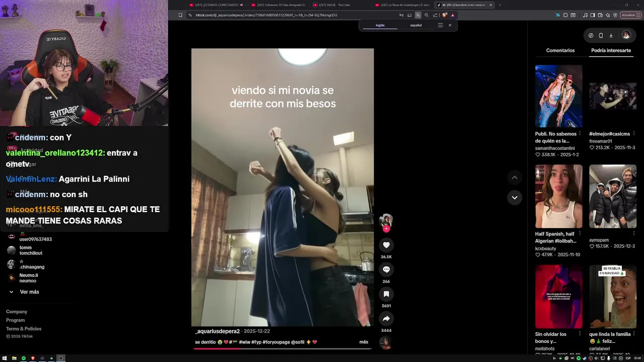Viewport: 644px width, 362px height.
Task: Click the share page icon in address bar
Action: point(435,15)
